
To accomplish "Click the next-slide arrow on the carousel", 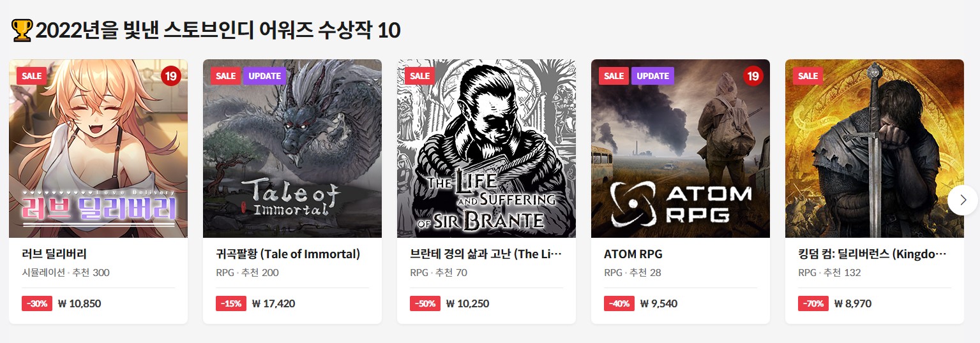I will click(x=963, y=200).
